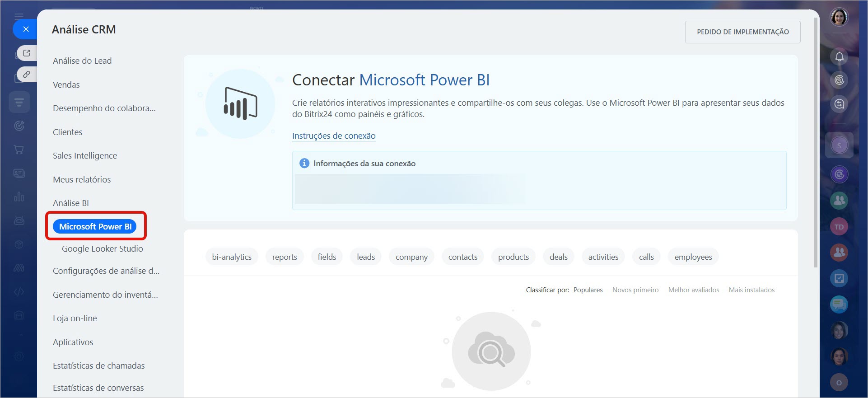The height and width of the screenshot is (398, 868).
Task: Open user profile avatar at top right
Action: click(839, 18)
